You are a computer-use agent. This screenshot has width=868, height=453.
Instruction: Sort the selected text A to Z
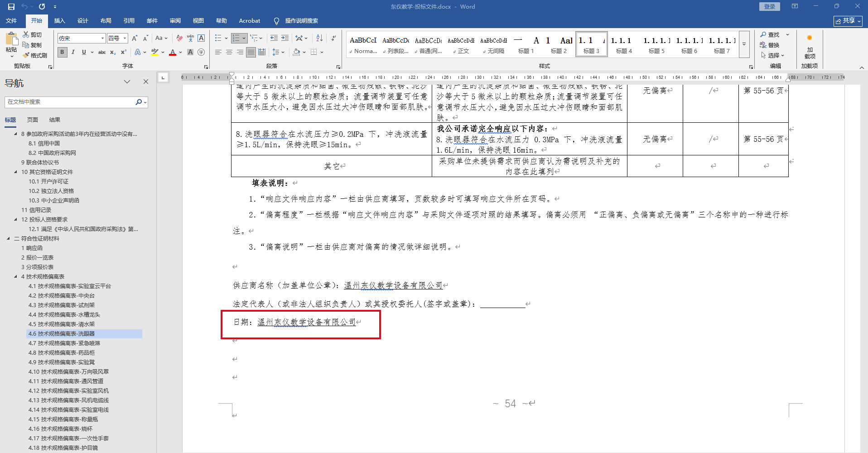point(319,39)
